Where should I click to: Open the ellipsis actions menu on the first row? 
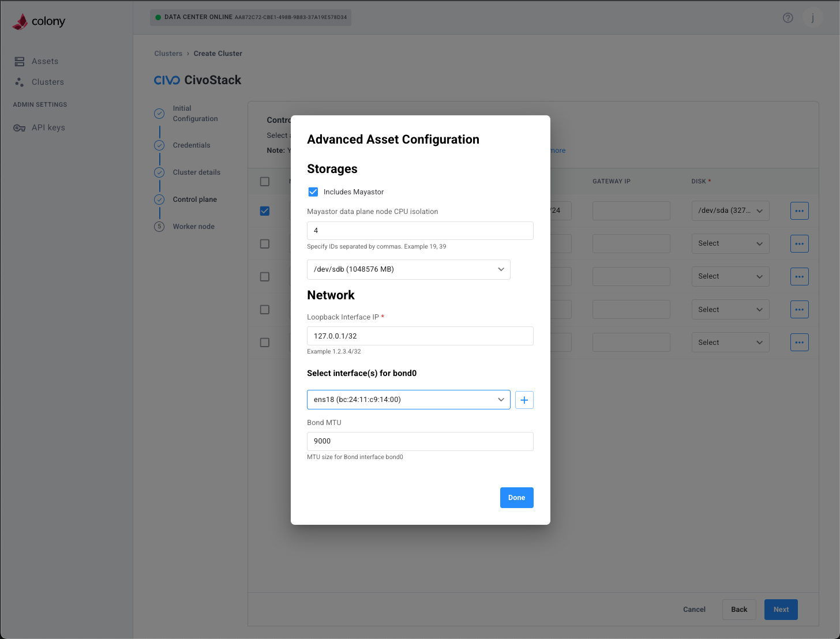click(x=799, y=211)
